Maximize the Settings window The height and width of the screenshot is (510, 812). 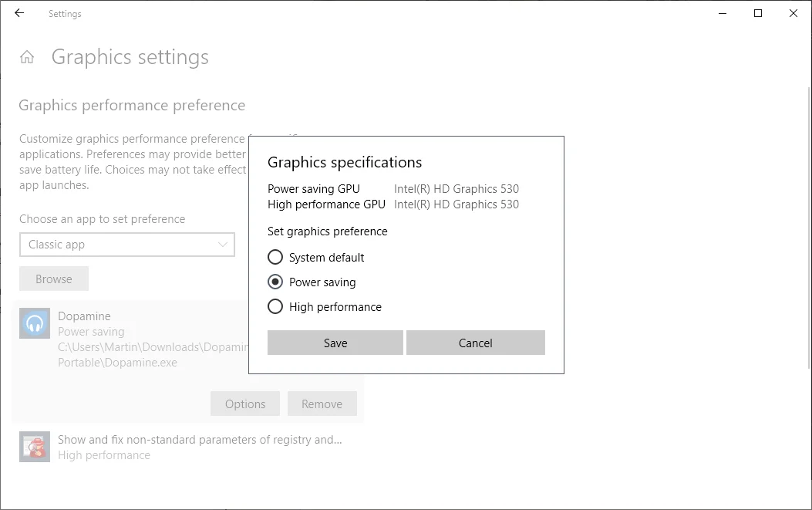(x=758, y=13)
